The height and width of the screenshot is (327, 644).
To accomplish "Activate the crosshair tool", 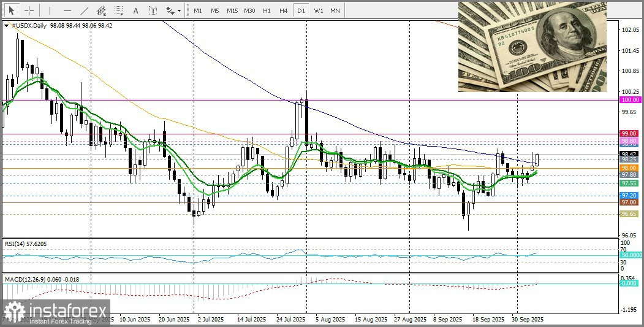I will 29,10.
